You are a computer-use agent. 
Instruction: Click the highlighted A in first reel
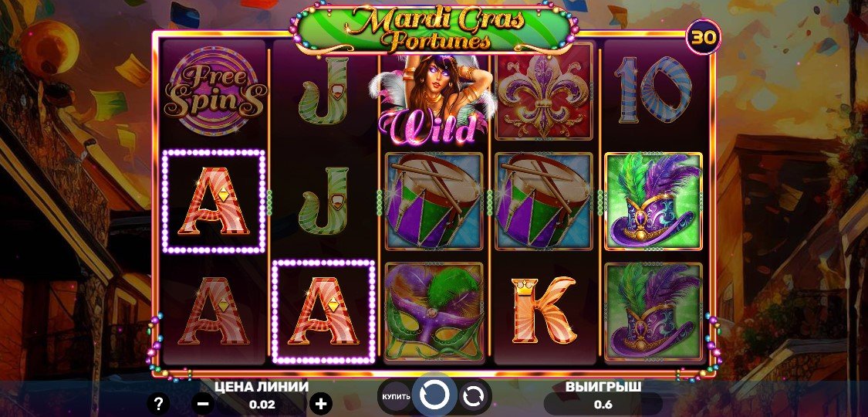point(214,202)
